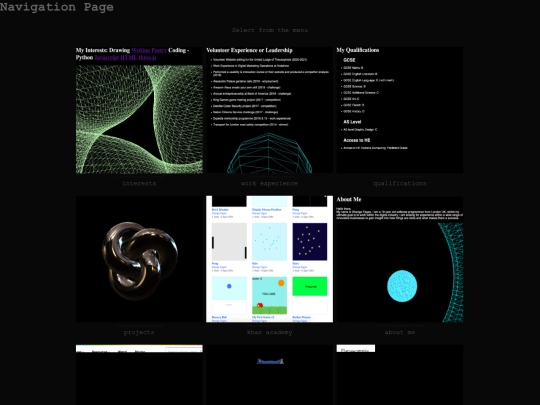Click the About Me heading
The height and width of the screenshot is (405, 540).
point(349,199)
